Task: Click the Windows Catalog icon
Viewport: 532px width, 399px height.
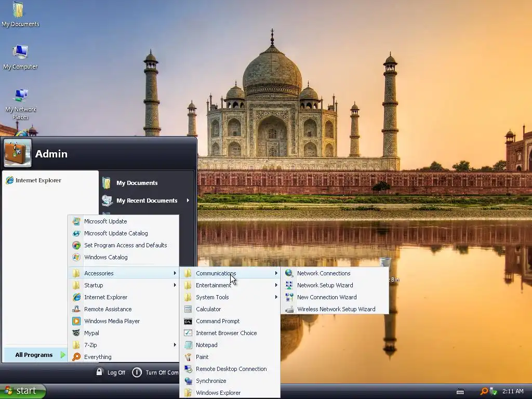Action: pyautogui.click(x=76, y=257)
